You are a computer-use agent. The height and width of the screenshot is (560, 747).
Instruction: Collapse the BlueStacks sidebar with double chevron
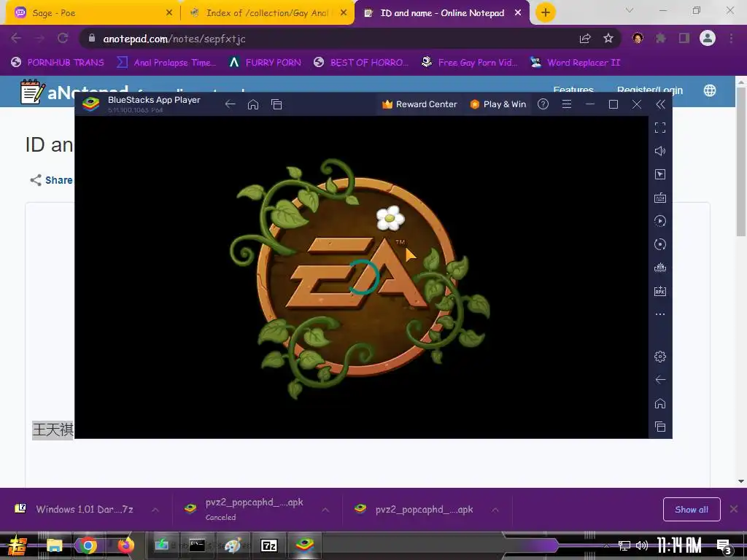[x=660, y=104]
